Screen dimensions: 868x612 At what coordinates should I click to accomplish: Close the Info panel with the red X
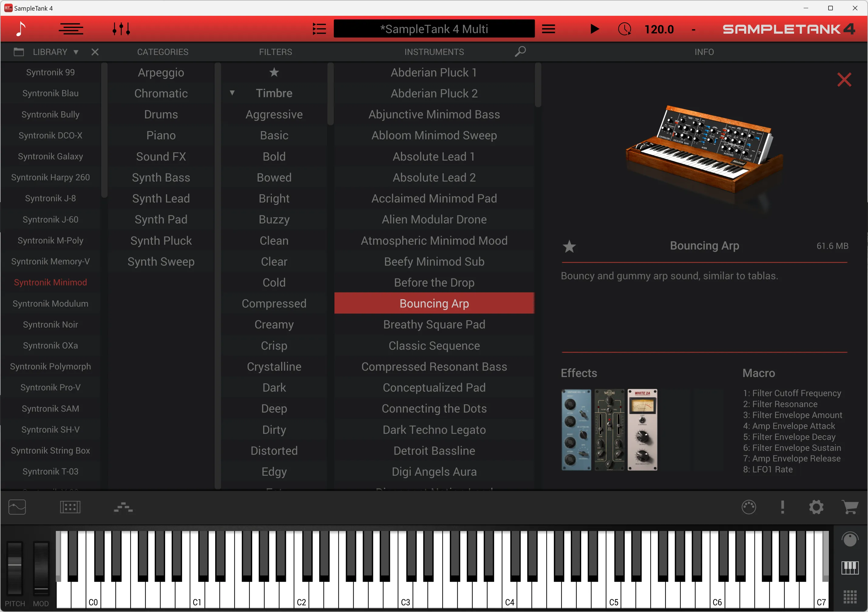point(844,80)
